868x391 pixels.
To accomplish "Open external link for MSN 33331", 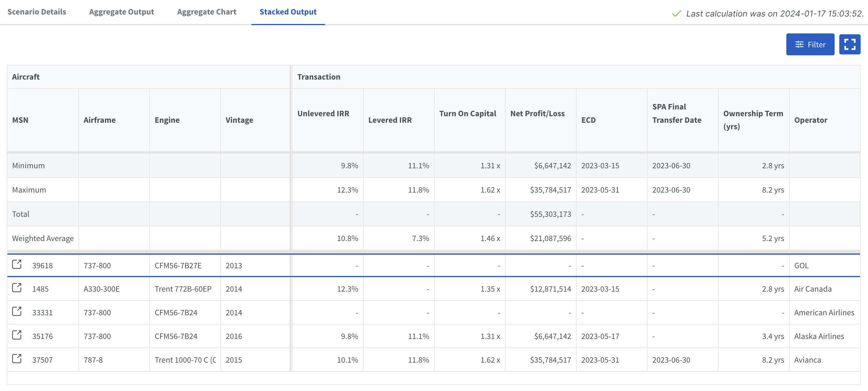I will click(17, 311).
